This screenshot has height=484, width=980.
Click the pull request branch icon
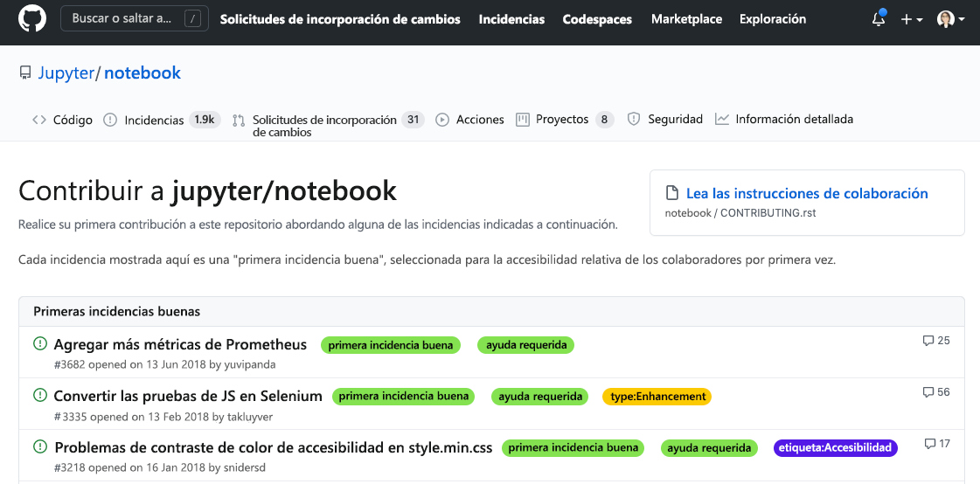pos(238,120)
